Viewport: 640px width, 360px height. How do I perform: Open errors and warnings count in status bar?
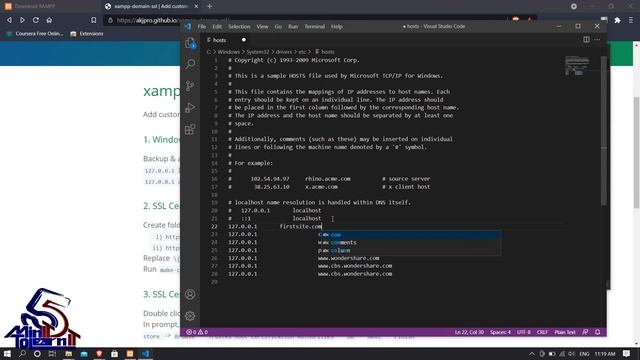pyautogui.click(x=197, y=332)
